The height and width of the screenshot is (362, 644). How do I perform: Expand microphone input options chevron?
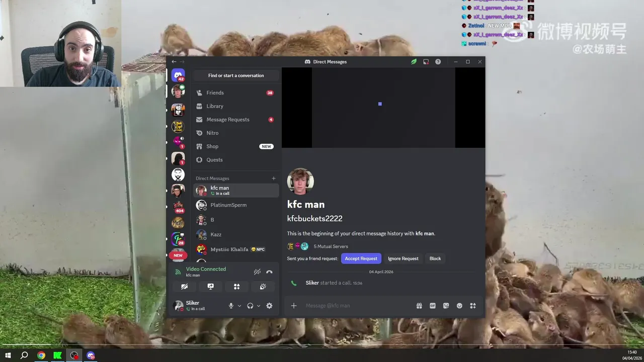pos(239,306)
